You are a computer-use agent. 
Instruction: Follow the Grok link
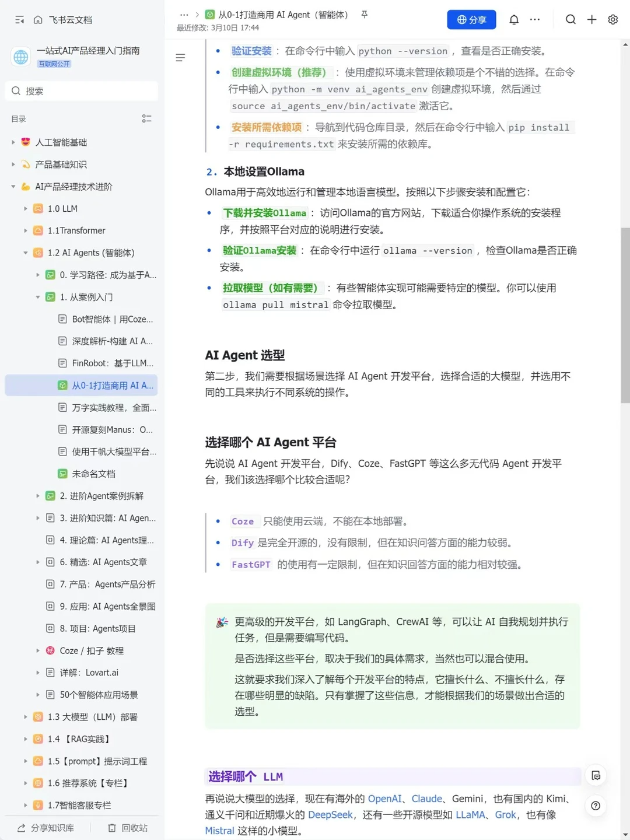pos(506,815)
